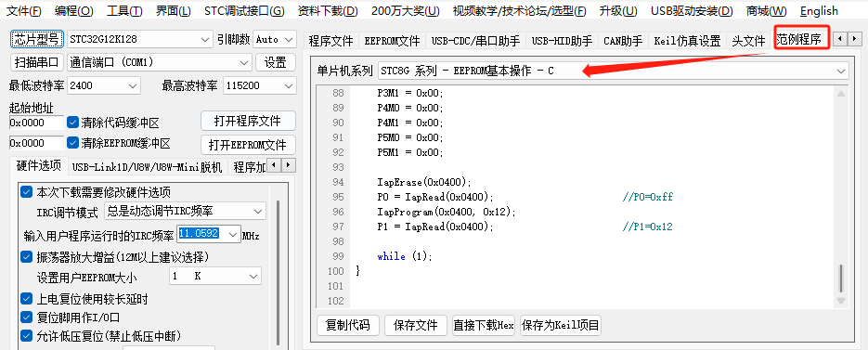The image size is (868, 350).
Task: Toggle 本次下载需要修改硬件选项 checkbox
Action: [26, 192]
